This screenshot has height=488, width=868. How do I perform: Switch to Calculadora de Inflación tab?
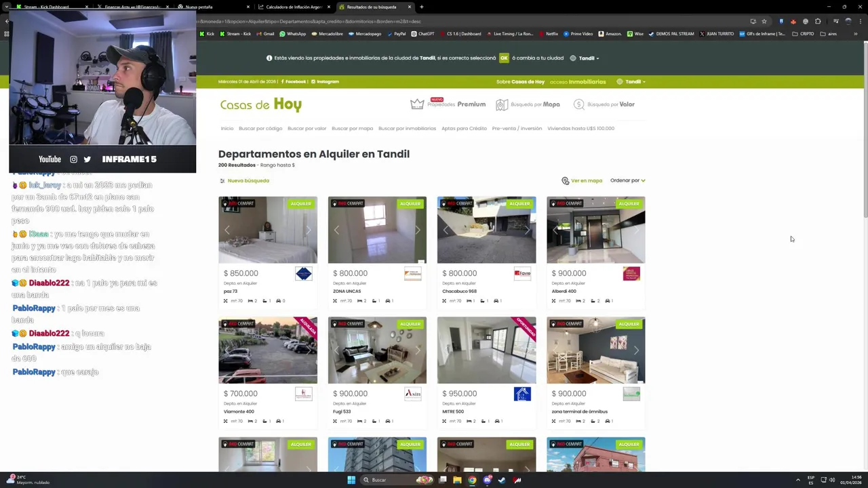coord(294,7)
